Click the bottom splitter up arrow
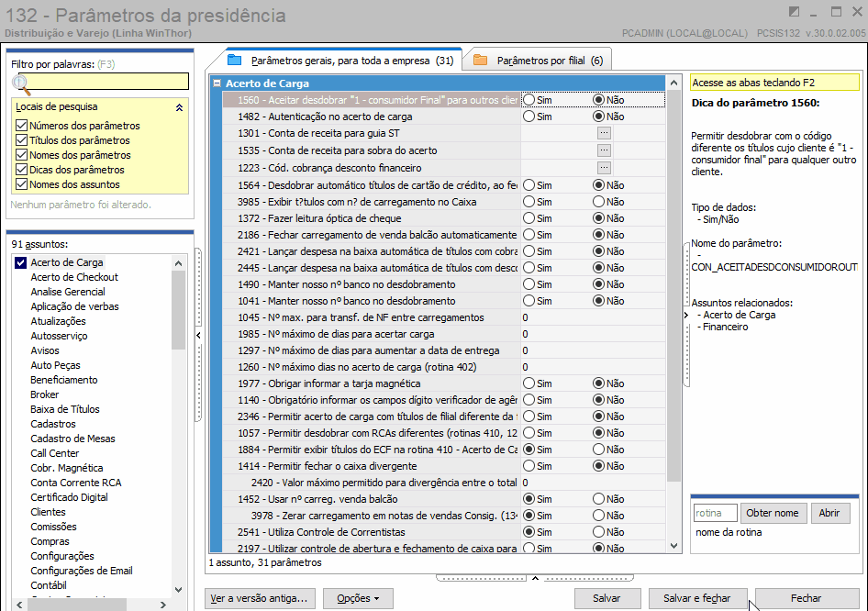 [x=535, y=578]
